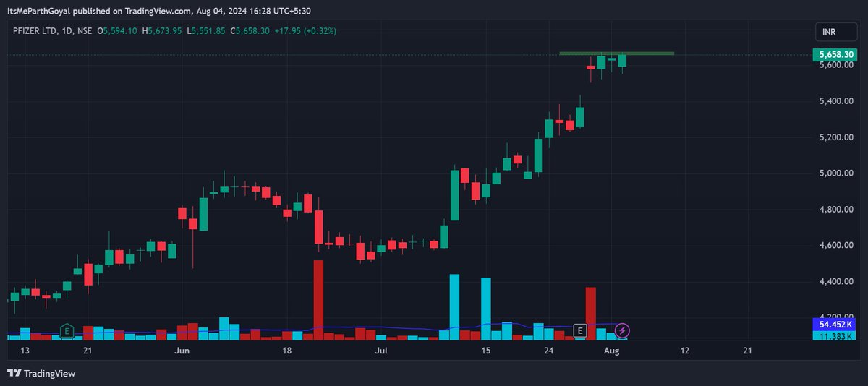Click the ItsMeParthGoyal publisher name
This screenshot has height=386, width=868.
(41, 10)
